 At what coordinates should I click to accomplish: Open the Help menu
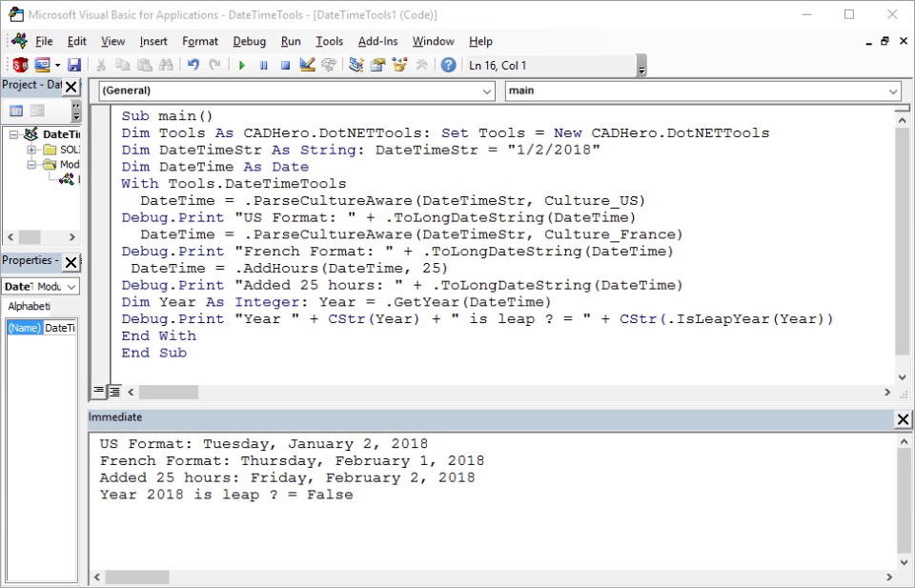click(x=480, y=41)
